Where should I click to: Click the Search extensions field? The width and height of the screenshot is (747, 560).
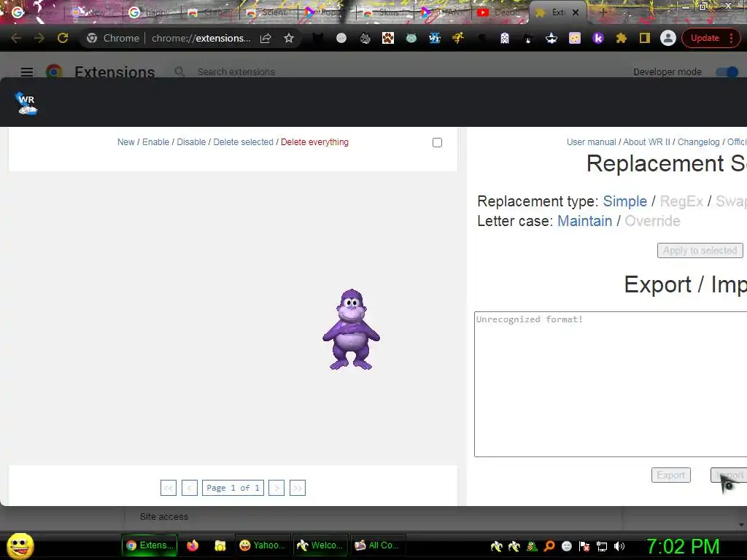pyautogui.click(x=236, y=72)
